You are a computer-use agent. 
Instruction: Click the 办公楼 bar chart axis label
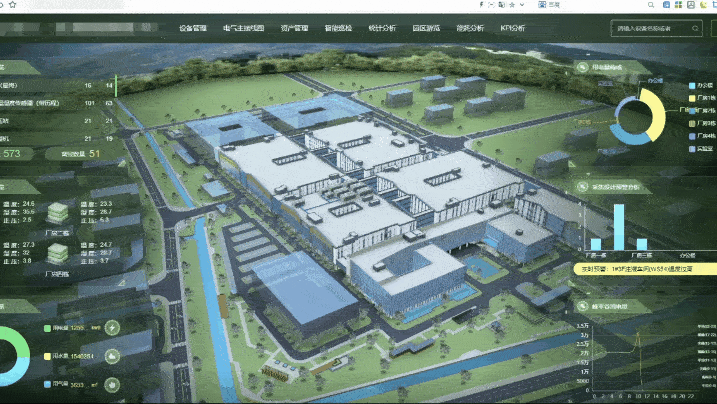pyautogui.click(x=687, y=255)
